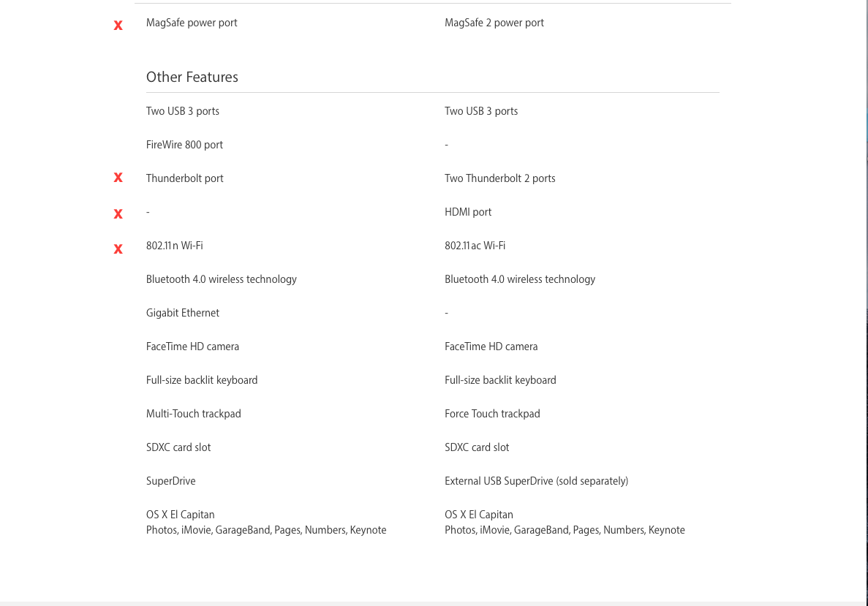Image resolution: width=868 pixels, height=606 pixels.
Task: Click the red X beside MagSafe power port
Action: pos(118,26)
